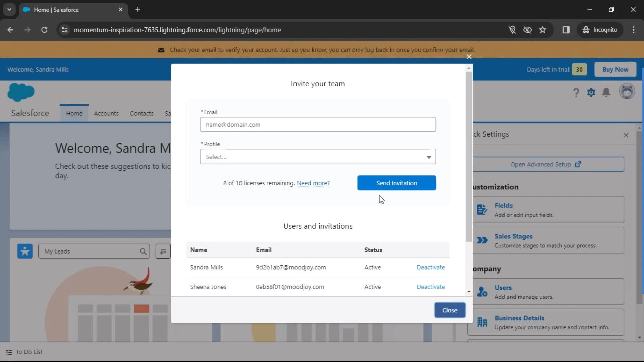
Task: Open the To Do List utility
Action: [x=24, y=352]
